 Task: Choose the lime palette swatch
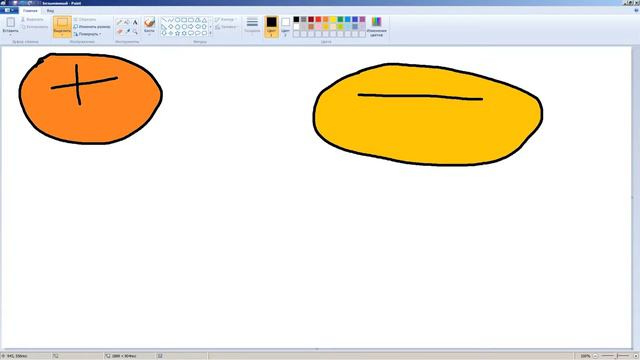(x=340, y=27)
